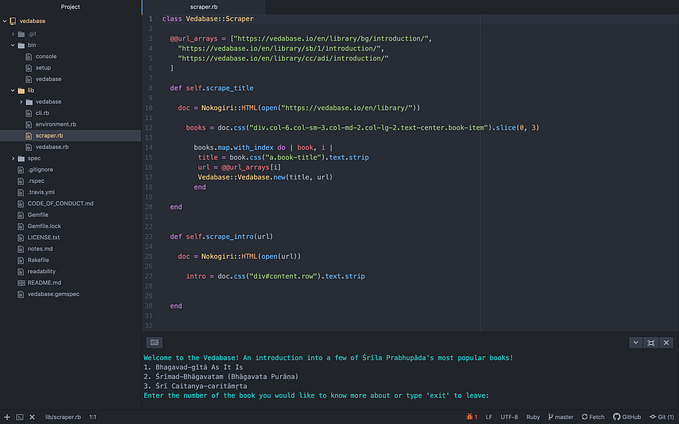
Task: Click 'class Vedabase::Scraper' on line 1
Action: coord(208,19)
